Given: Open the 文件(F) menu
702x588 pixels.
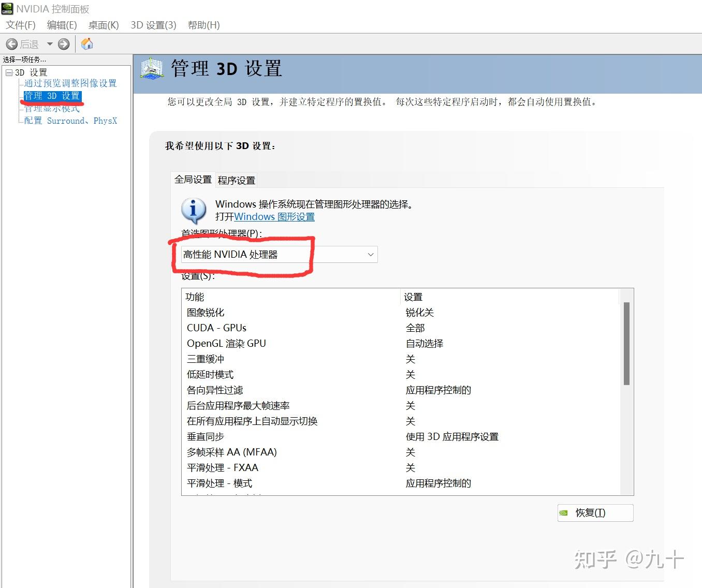Looking at the screenshot, I should pyautogui.click(x=21, y=25).
